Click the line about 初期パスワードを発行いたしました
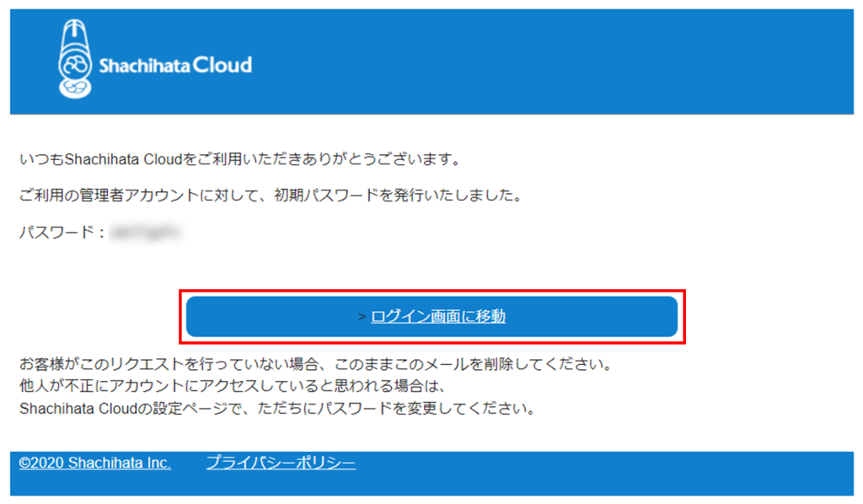863x504 pixels. [x=271, y=196]
